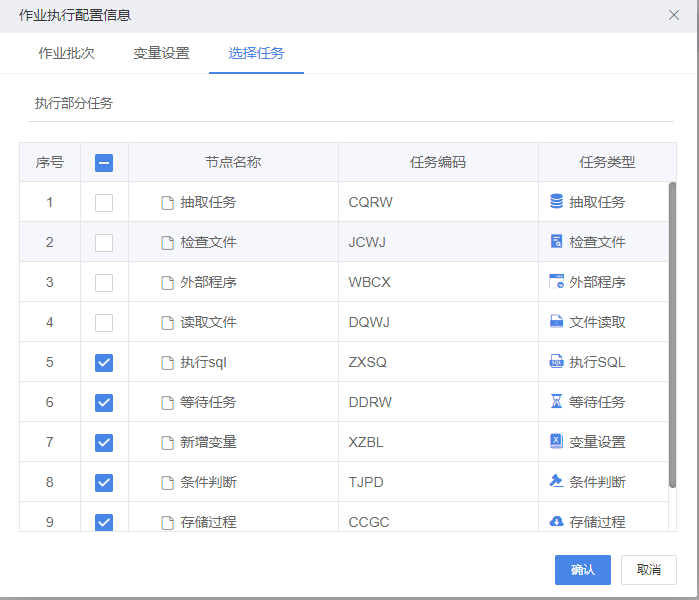Click node name 读取文件 in row 4

point(208,322)
